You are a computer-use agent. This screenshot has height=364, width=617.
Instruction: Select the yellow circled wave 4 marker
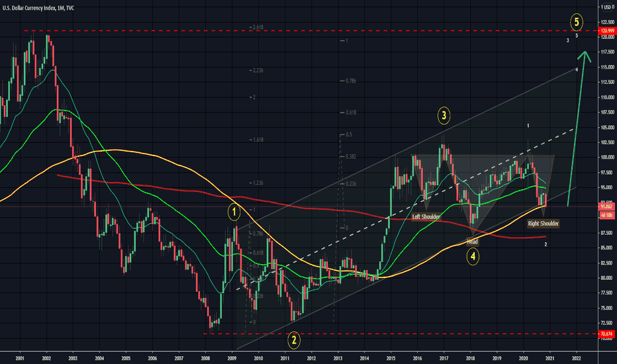473,257
